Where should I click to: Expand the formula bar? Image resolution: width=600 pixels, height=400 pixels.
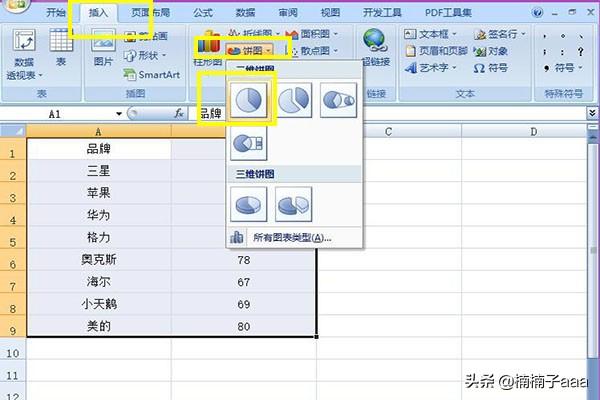click(592, 113)
